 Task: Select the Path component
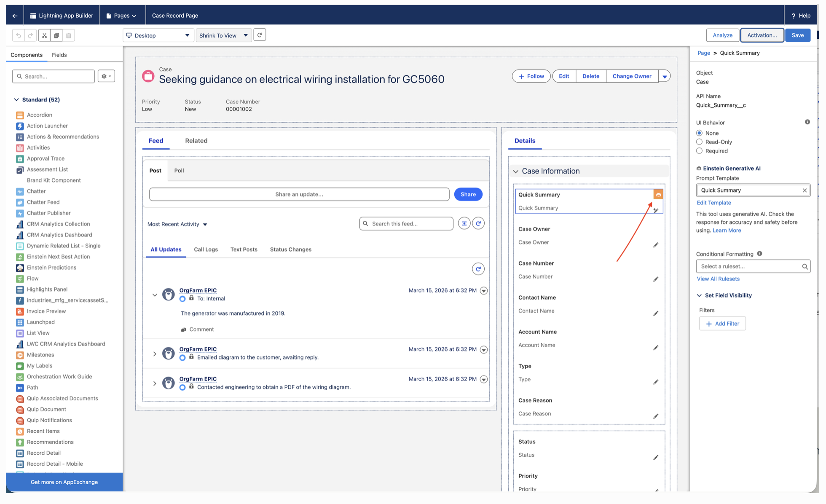tap(32, 388)
